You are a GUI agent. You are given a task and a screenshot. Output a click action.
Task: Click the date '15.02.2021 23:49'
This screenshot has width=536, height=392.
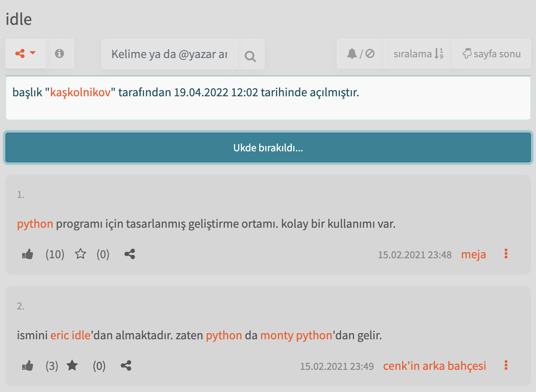tap(337, 366)
